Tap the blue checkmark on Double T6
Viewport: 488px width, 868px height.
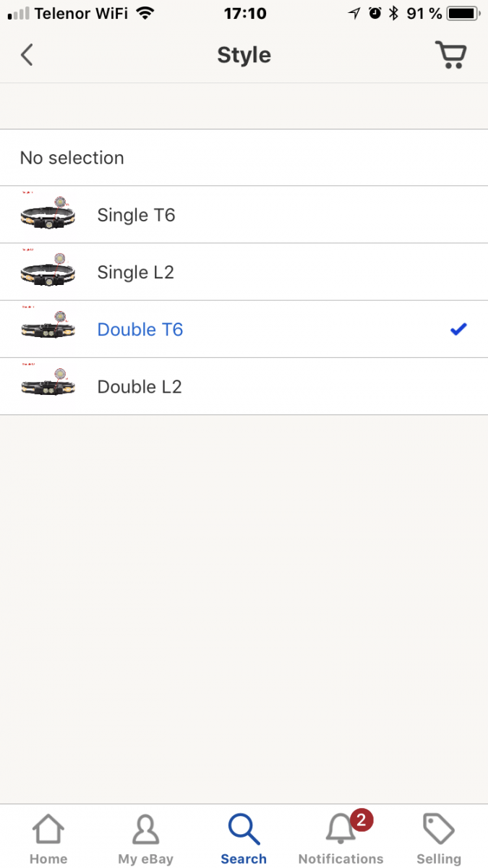[x=458, y=330]
